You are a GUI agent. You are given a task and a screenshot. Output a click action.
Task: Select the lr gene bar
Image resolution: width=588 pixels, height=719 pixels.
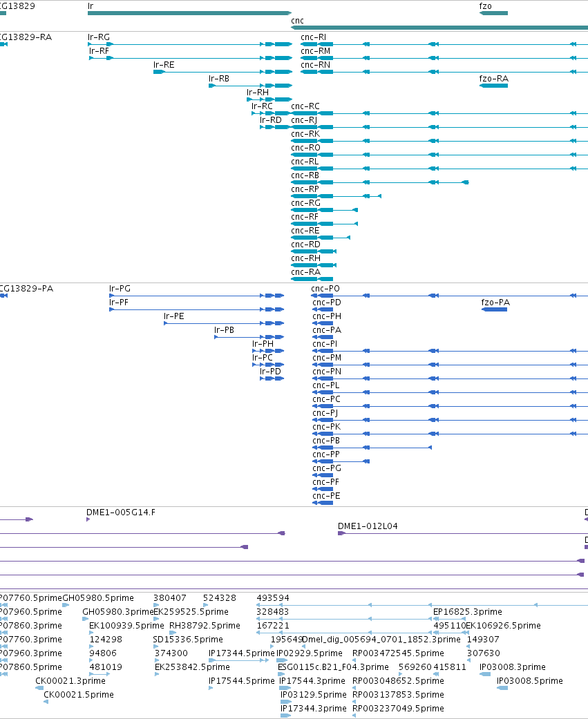click(189, 13)
